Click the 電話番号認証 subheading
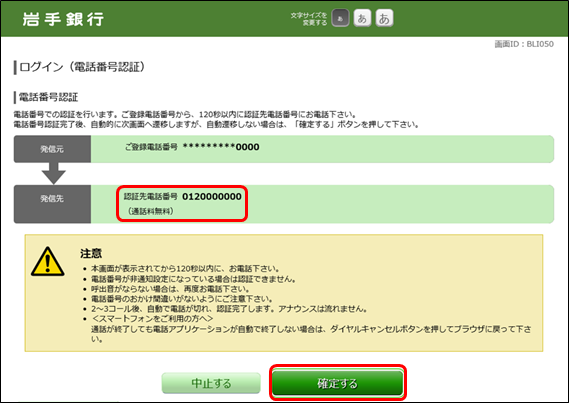 tap(48, 97)
